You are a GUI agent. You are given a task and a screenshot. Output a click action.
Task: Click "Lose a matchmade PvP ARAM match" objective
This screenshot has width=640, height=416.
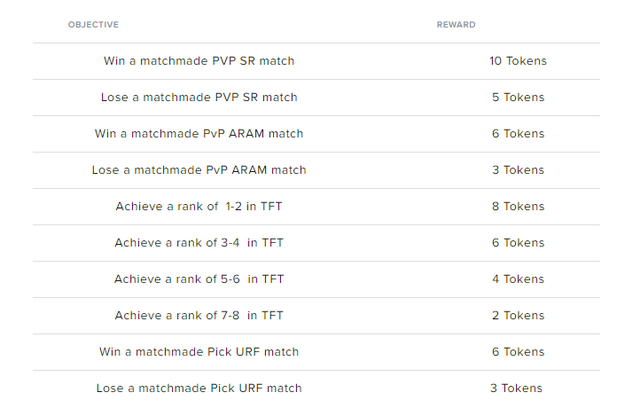coord(199,170)
